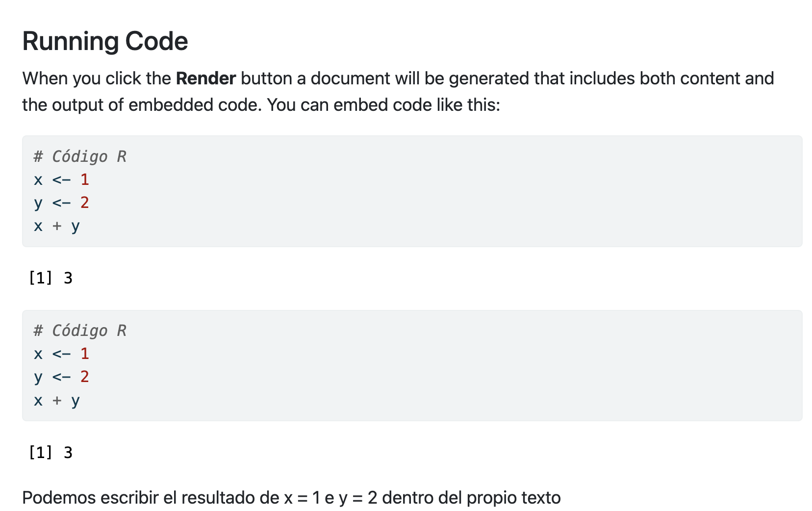
Task: Click the paragraph line starting "the output of embedded"
Action: [x=261, y=105]
